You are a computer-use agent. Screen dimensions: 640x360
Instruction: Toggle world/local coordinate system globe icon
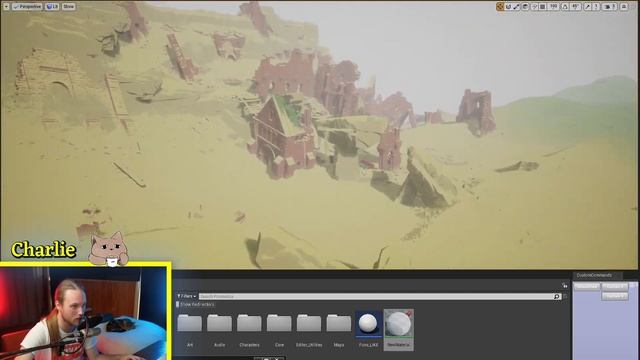tap(525, 7)
